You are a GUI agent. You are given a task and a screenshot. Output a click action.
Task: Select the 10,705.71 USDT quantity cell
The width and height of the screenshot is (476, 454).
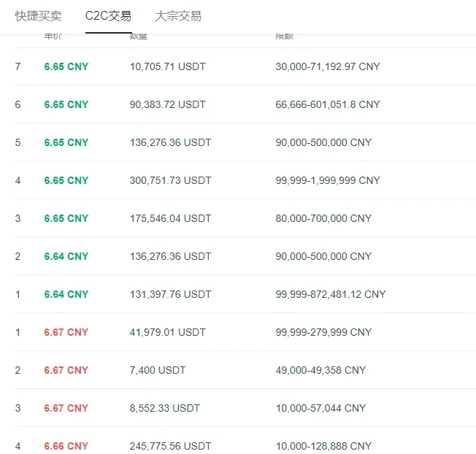tap(167, 66)
